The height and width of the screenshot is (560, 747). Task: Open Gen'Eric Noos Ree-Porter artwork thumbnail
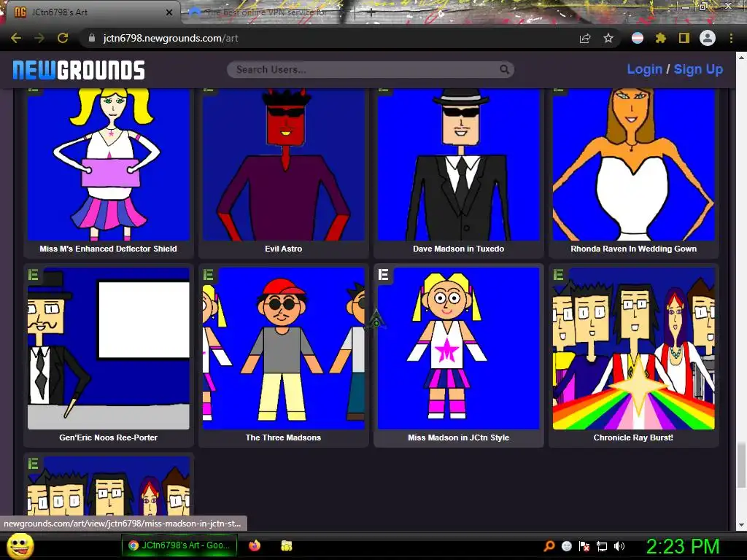point(108,349)
